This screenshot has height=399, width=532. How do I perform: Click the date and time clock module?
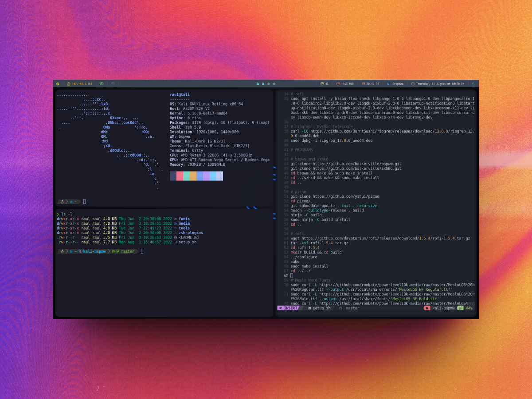pyautogui.click(x=438, y=84)
